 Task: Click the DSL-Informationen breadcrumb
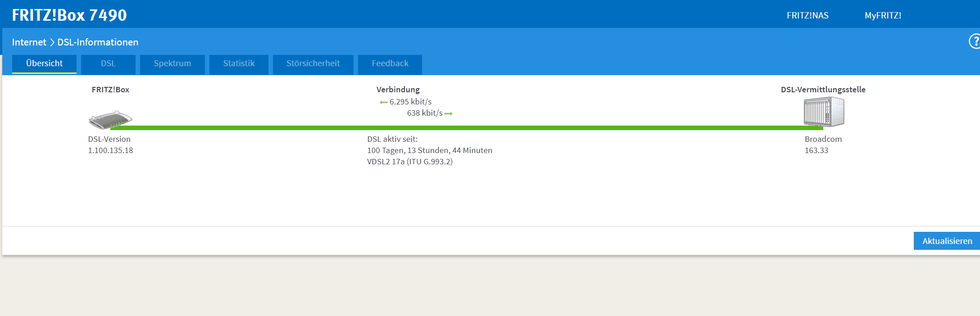point(98,42)
